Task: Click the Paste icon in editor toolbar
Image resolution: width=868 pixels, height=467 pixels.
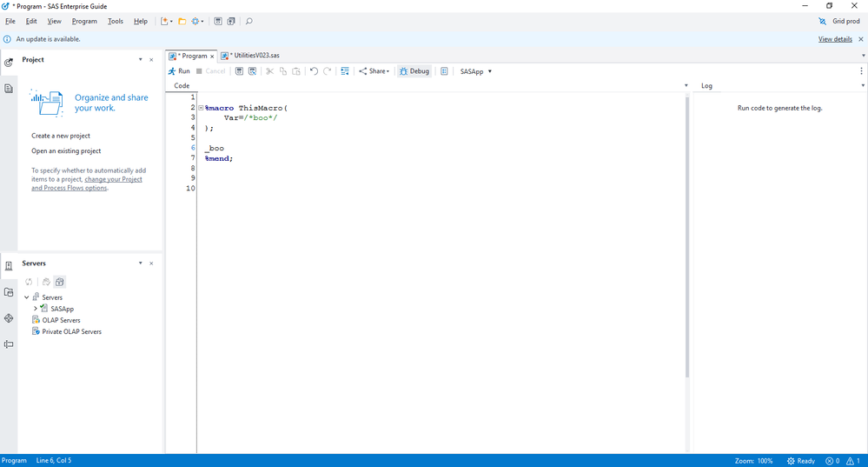Action: (x=296, y=71)
